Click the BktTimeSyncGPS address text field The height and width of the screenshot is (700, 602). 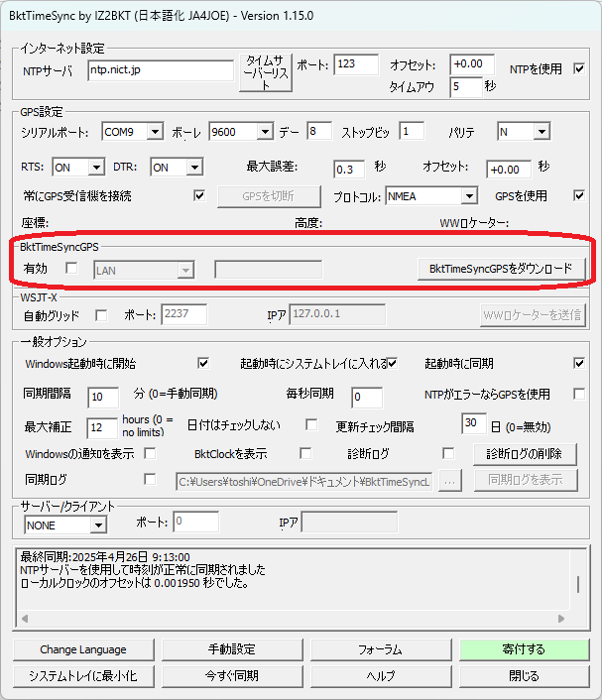point(269,270)
